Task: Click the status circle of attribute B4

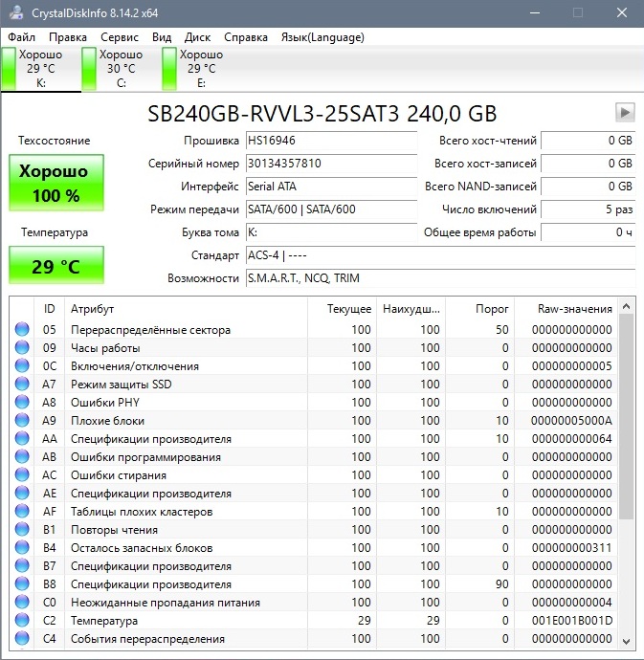Action: pyautogui.click(x=22, y=548)
